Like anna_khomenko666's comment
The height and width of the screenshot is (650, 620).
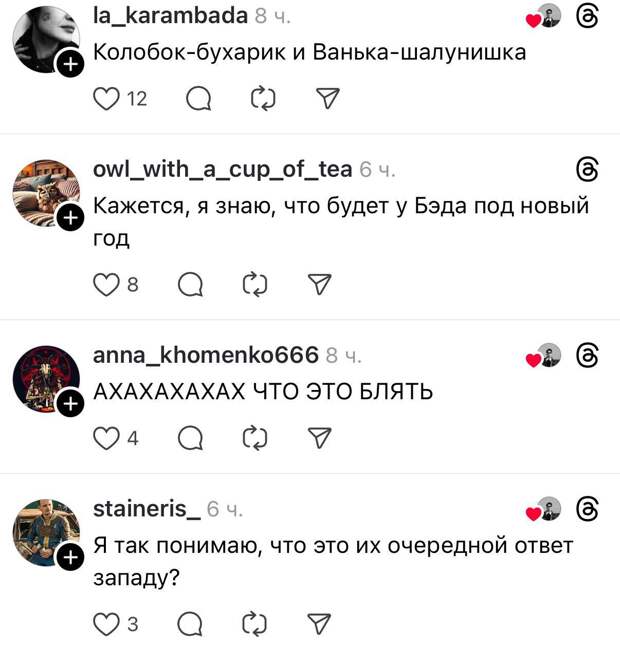106,439
